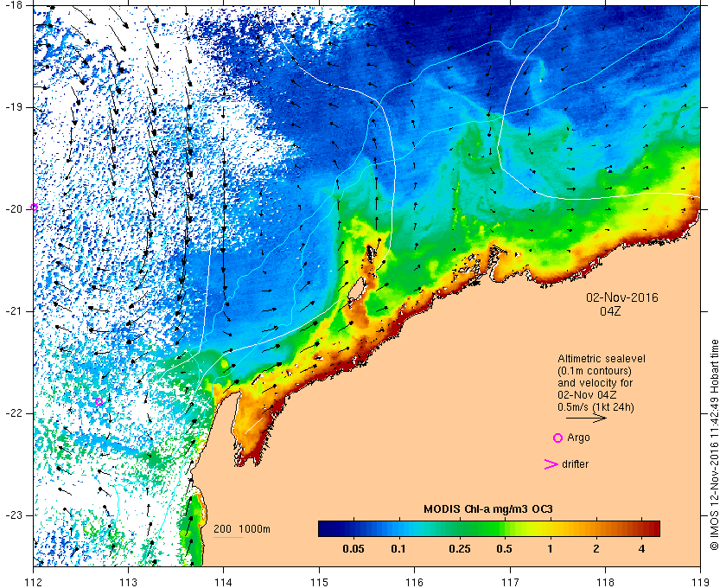This screenshot has height=588, width=726.
Task: Click the latitude axis label '-22'
Action: point(13,413)
